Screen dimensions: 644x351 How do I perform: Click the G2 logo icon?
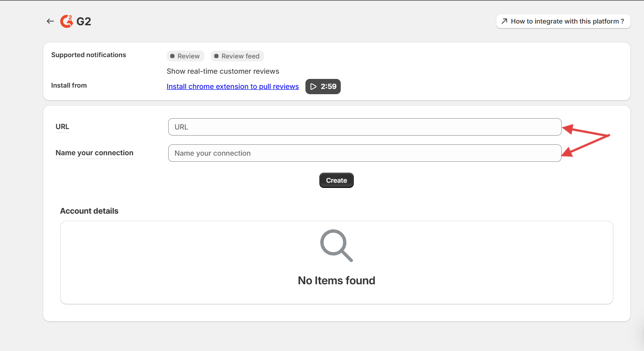(x=66, y=21)
